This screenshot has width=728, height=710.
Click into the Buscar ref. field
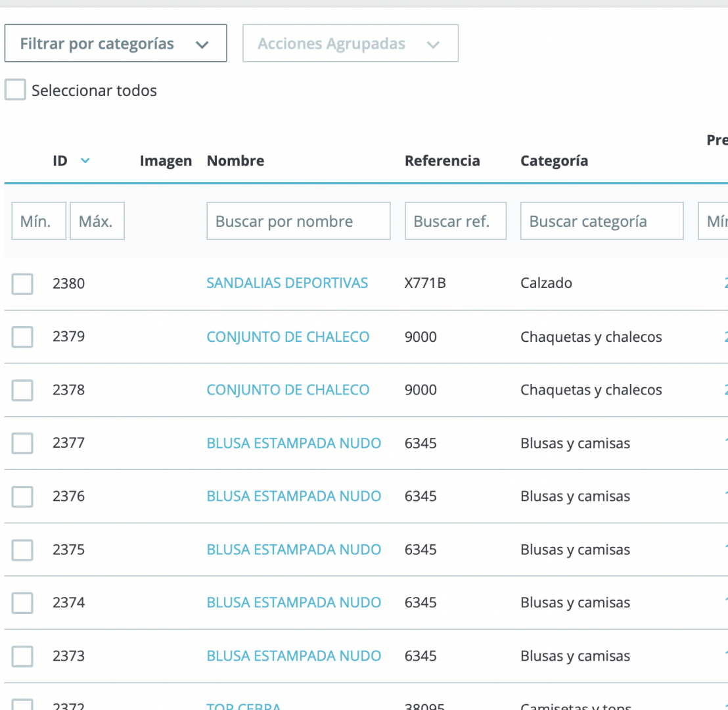455,221
